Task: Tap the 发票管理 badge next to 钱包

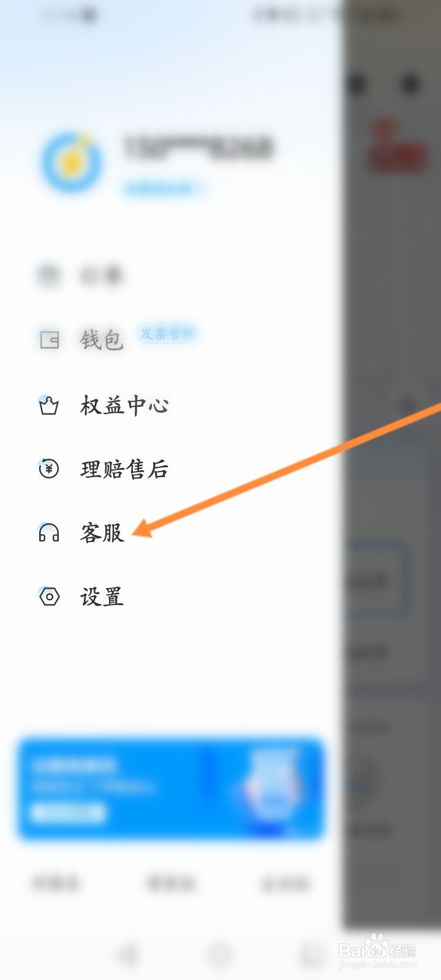Action: click(x=167, y=333)
